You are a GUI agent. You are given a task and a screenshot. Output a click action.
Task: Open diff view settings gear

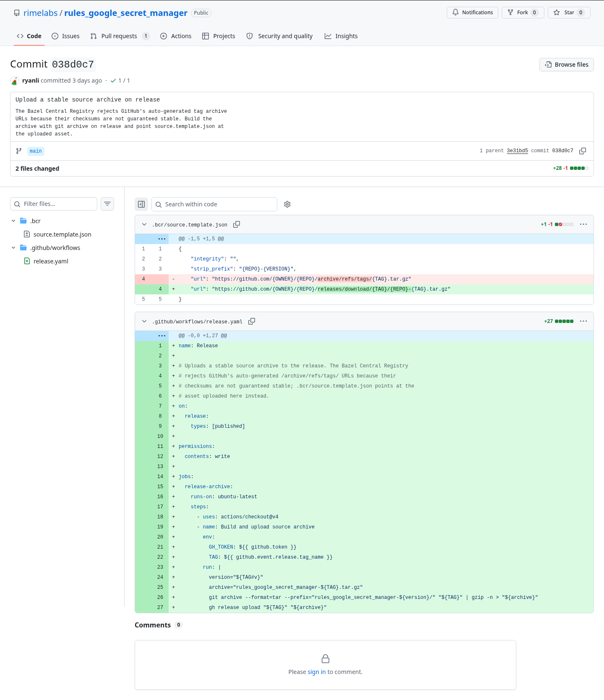287,204
